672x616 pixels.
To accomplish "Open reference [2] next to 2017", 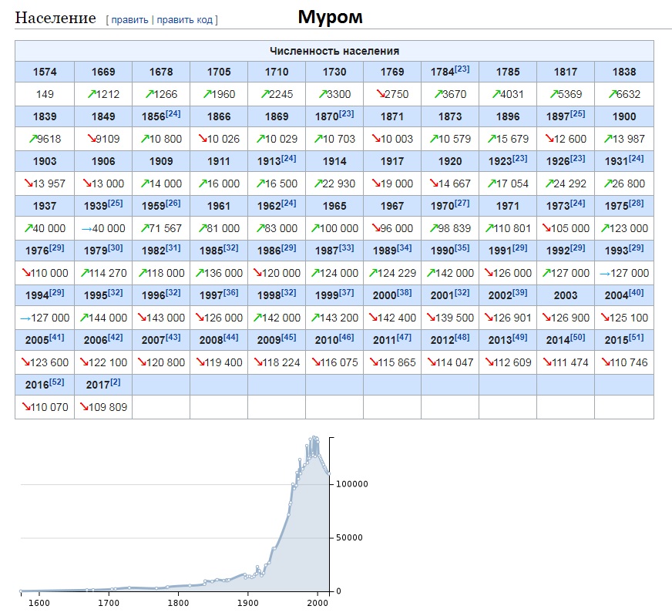I will click(116, 382).
